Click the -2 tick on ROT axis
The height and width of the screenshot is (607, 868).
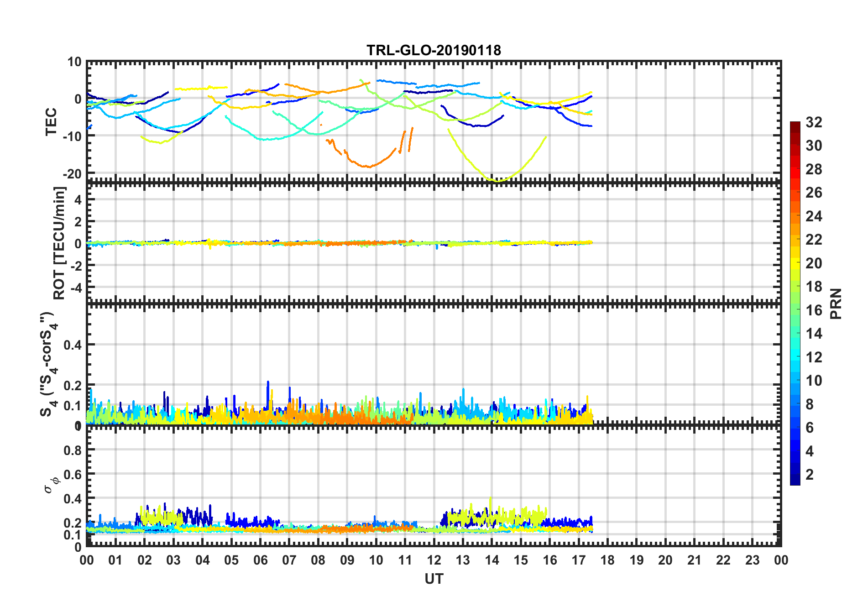click(75, 266)
